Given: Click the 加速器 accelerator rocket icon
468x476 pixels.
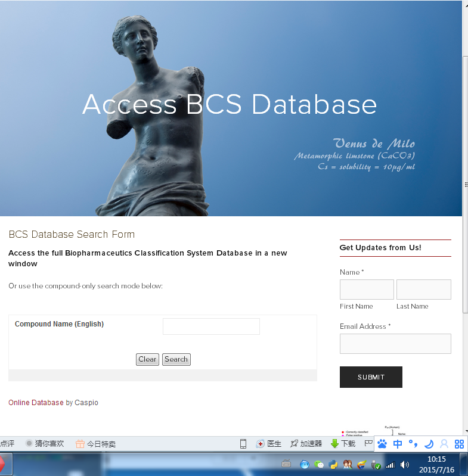Looking at the screenshot, I should [x=306, y=444].
